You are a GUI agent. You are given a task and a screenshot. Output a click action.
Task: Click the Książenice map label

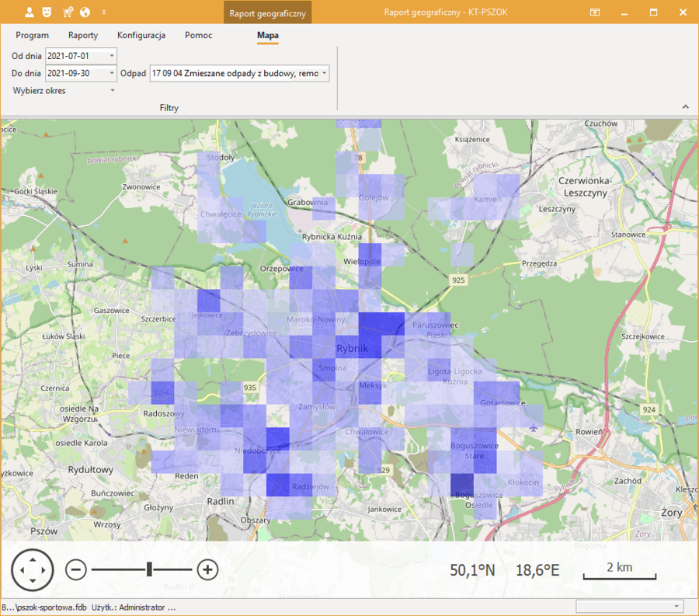(x=472, y=140)
